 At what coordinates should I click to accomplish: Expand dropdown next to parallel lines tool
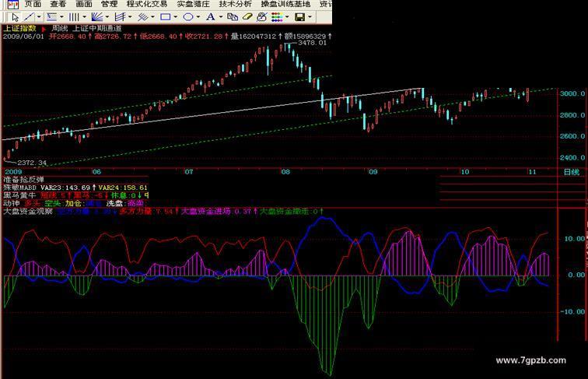coord(152,17)
